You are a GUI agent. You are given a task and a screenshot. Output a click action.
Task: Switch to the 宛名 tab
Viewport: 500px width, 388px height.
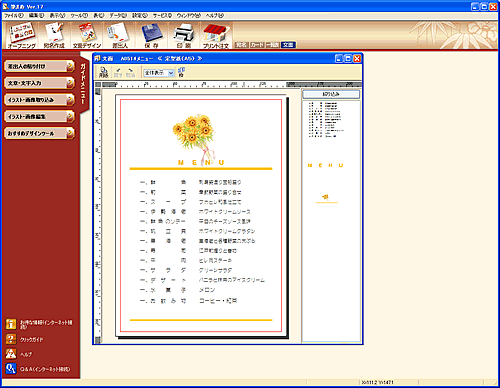click(x=241, y=45)
